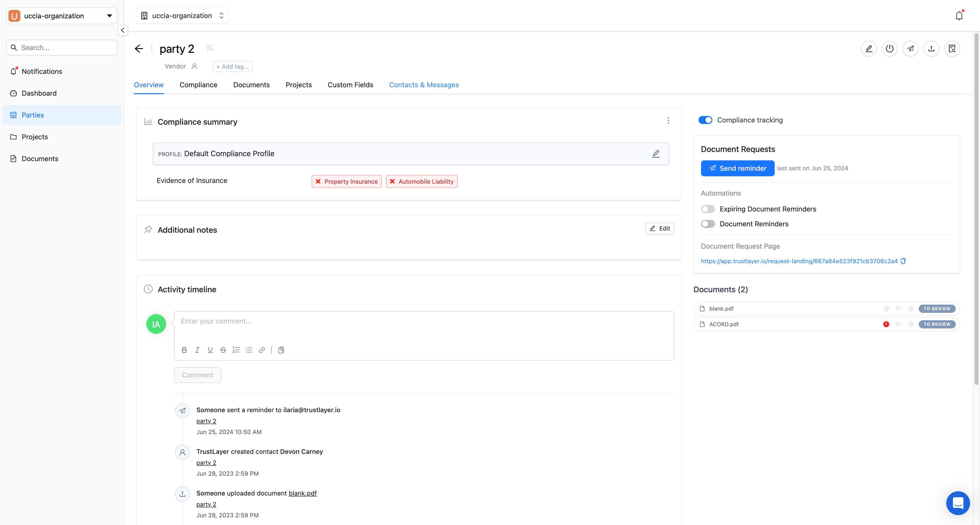The height and width of the screenshot is (525, 980).
Task: Click the power deactivate party icon
Action: coord(889,49)
